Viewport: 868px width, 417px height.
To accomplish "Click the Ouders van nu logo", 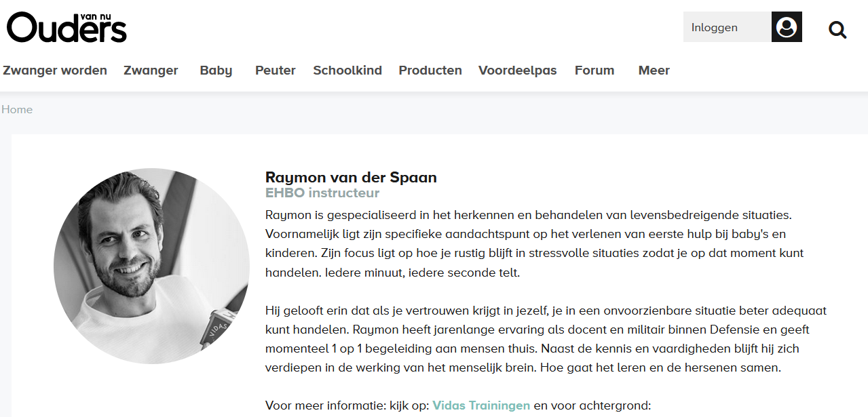I will (67, 27).
